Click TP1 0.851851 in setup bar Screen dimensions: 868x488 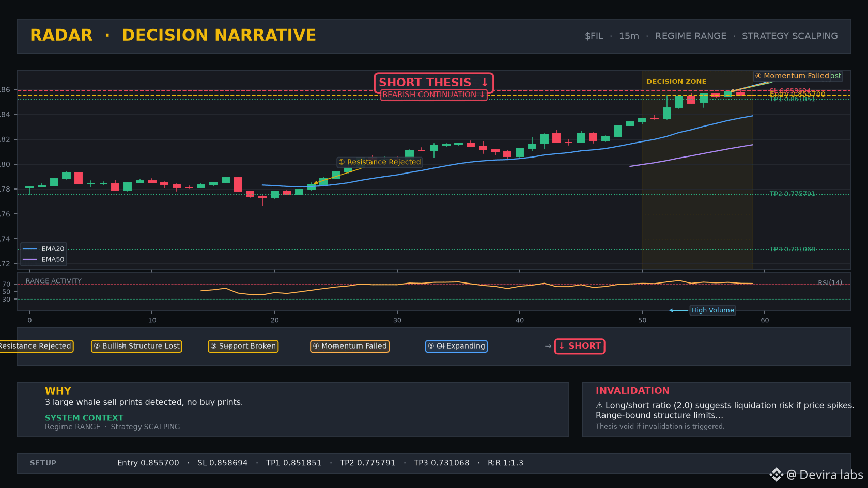click(x=294, y=463)
